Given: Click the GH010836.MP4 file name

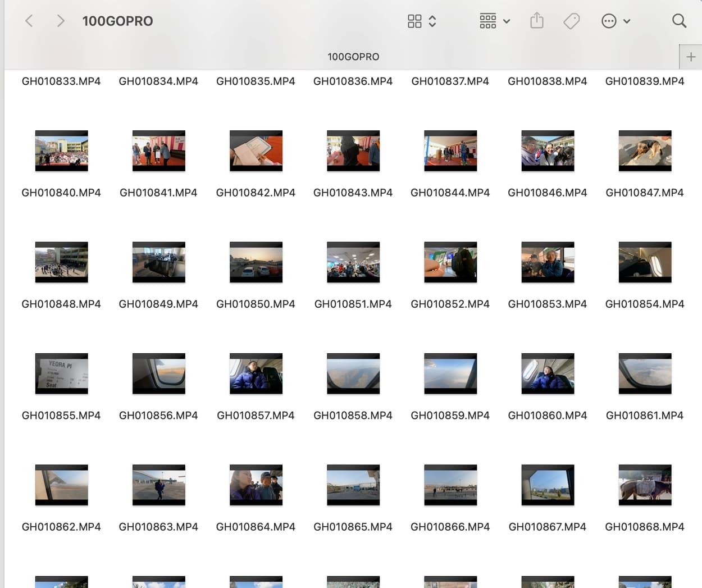Looking at the screenshot, I should [353, 81].
